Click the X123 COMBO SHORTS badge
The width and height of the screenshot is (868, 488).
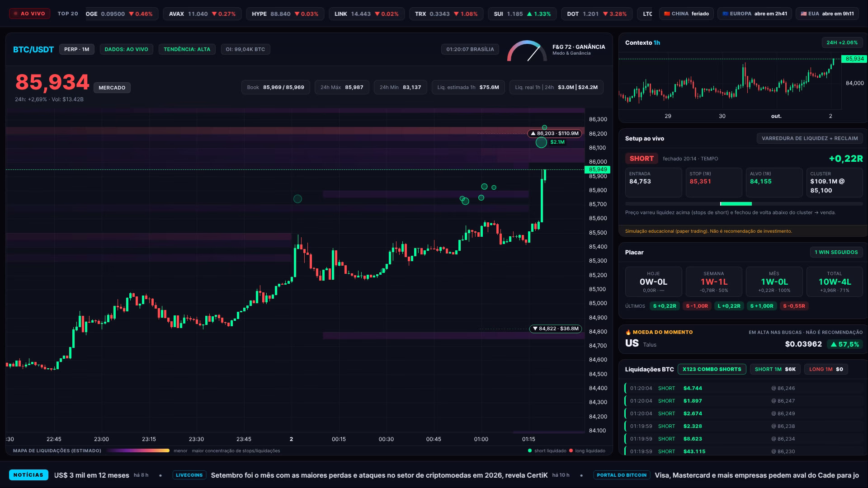(x=712, y=369)
